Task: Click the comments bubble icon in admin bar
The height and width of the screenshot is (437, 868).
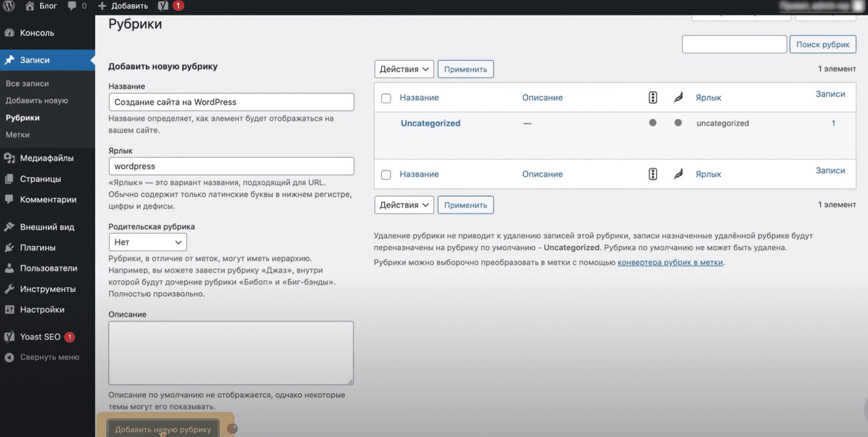Action: pos(72,6)
